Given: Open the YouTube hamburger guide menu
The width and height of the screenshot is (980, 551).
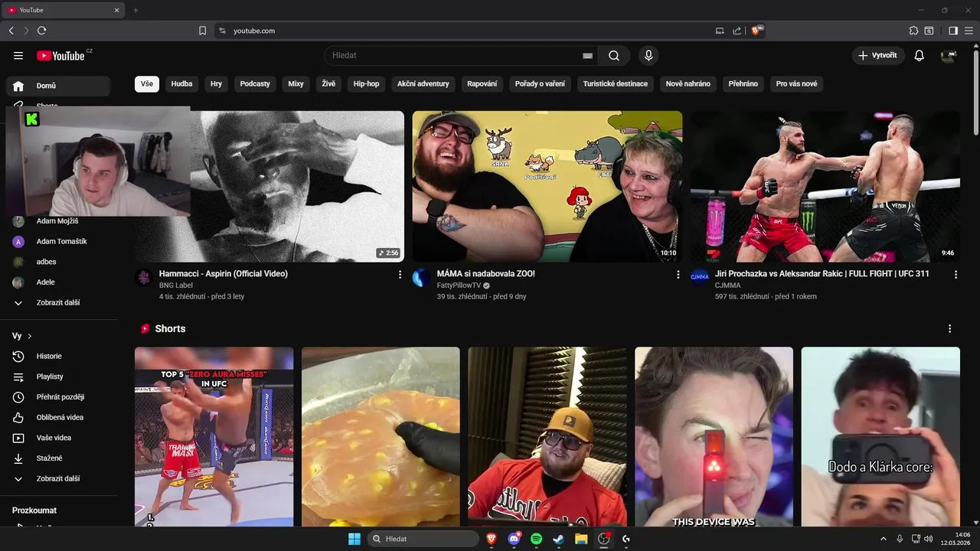Looking at the screenshot, I should pyautogui.click(x=18, y=56).
